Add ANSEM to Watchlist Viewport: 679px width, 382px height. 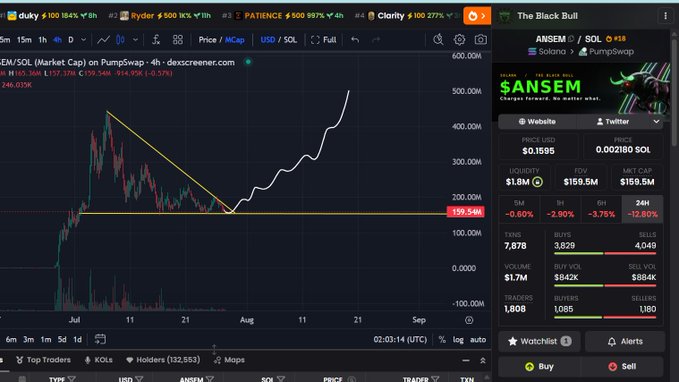point(539,341)
